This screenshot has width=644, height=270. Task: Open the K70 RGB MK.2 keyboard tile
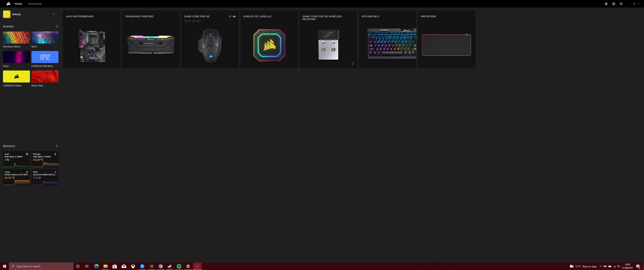click(x=388, y=39)
